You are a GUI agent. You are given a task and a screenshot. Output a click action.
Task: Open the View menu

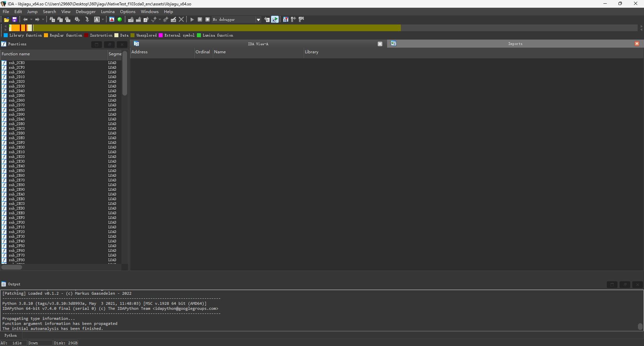point(66,11)
